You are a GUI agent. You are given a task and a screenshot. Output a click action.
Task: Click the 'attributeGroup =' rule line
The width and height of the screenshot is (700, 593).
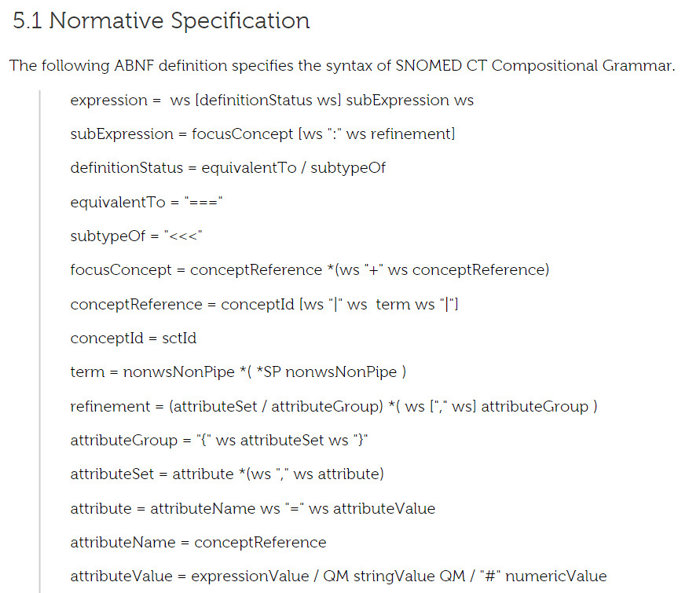pyautogui.click(x=218, y=441)
